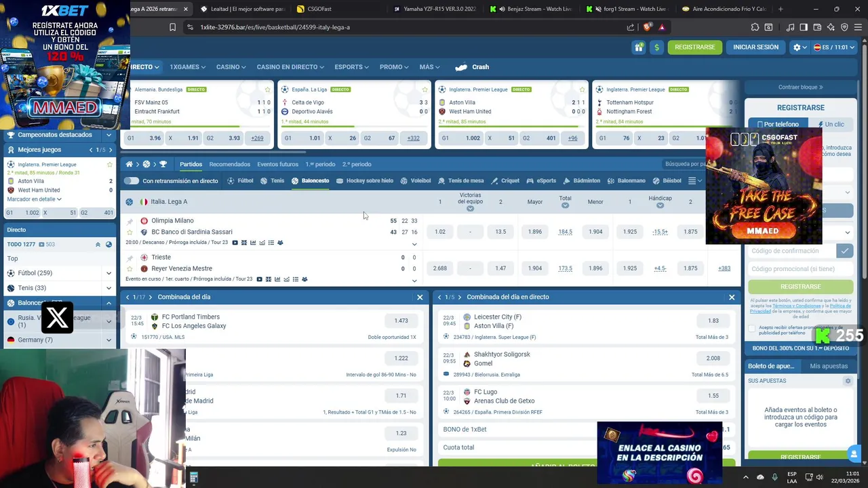868x488 pixels.
Task: Open Victorias del equipo column dropdown
Action: 470,209
